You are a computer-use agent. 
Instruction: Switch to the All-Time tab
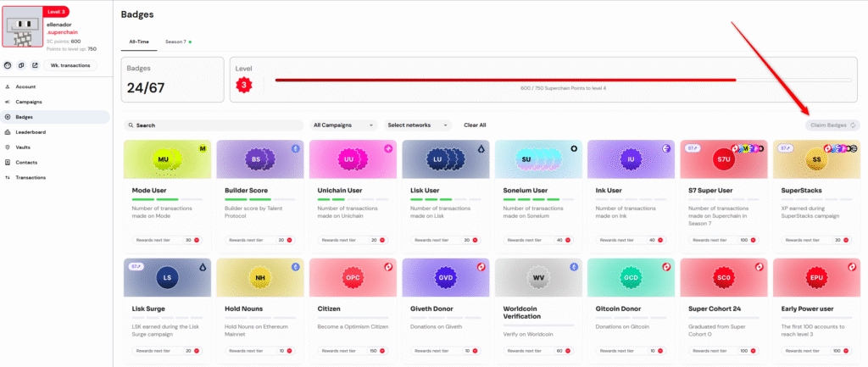(x=139, y=42)
